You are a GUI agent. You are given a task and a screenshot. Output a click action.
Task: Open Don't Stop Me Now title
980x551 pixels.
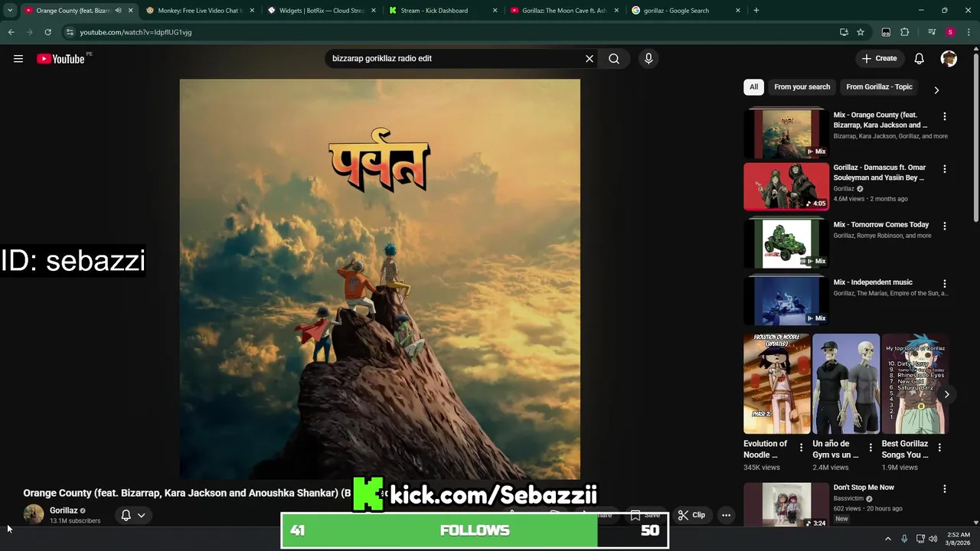(864, 487)
